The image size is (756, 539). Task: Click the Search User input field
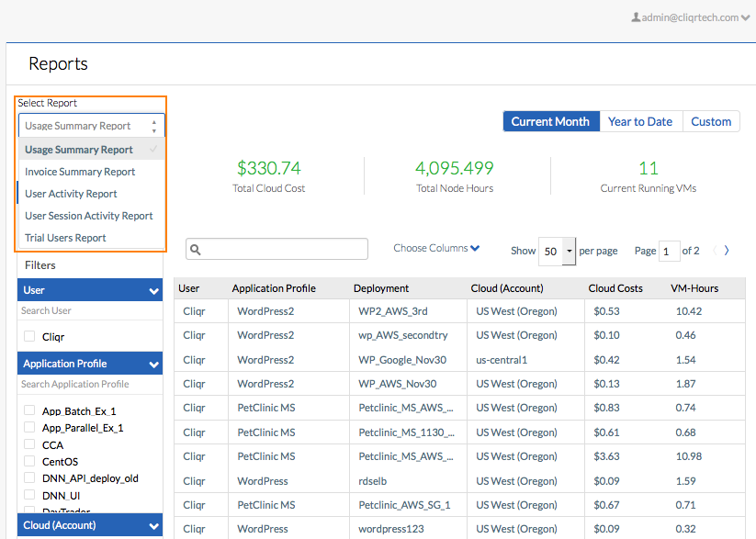(x=89, y=310)
